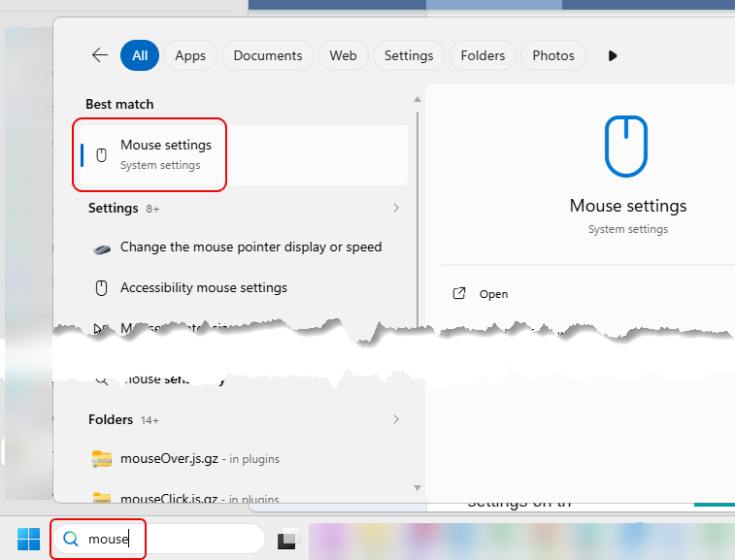Image resolution: width=735 pixels, height=560 pixels.
Task: Select the All filter tab
Action: [140, 55]
